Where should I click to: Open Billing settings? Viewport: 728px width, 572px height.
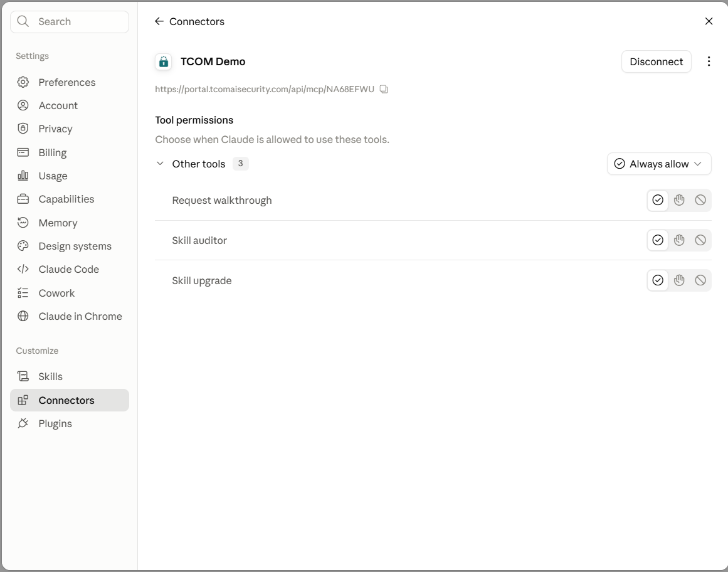[70, 152]
